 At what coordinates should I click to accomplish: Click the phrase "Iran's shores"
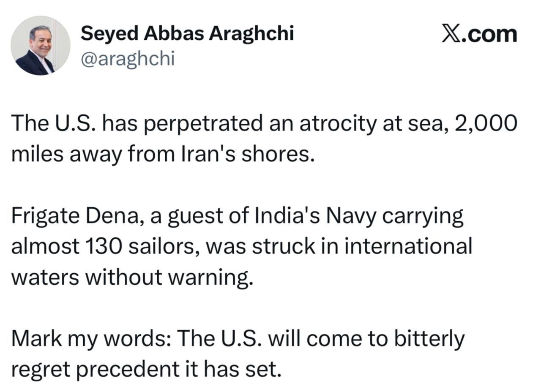click(x=248, y=154)
